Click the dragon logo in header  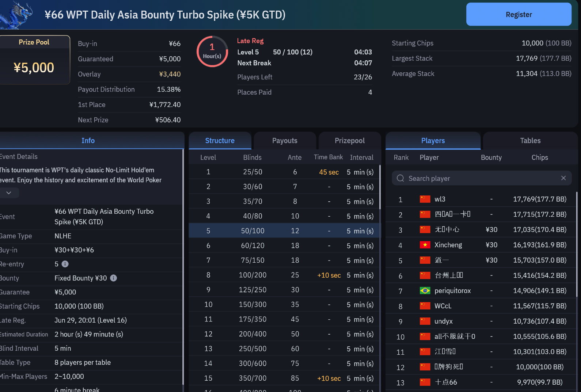click(x=16, y=15)
